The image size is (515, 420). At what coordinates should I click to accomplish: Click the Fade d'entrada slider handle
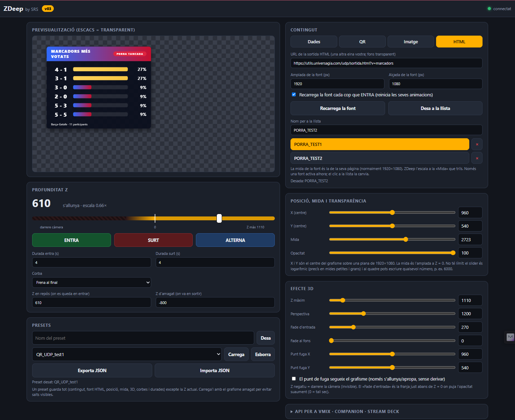353,327
